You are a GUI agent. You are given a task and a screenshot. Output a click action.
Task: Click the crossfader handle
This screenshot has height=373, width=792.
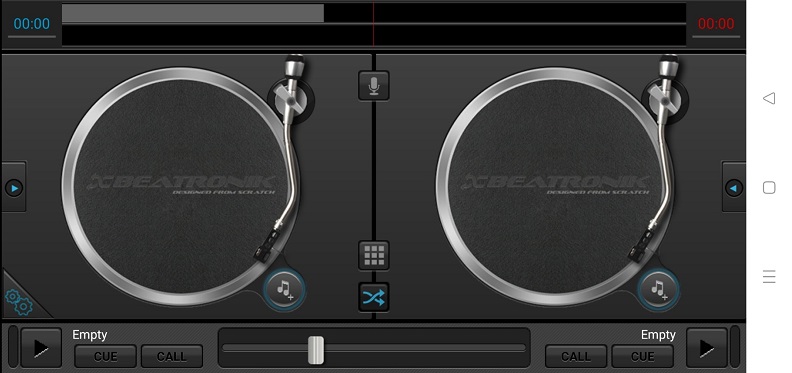click(316, 349)
